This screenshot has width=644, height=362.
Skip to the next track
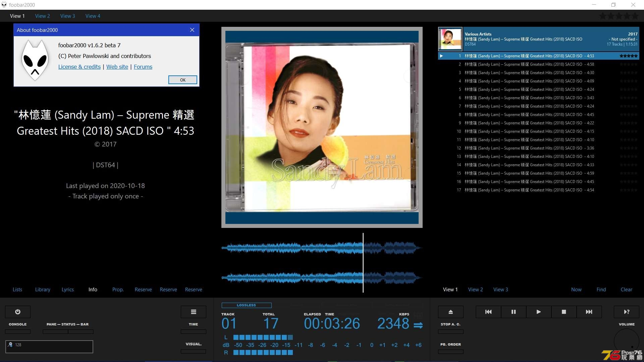pos(589,312)
